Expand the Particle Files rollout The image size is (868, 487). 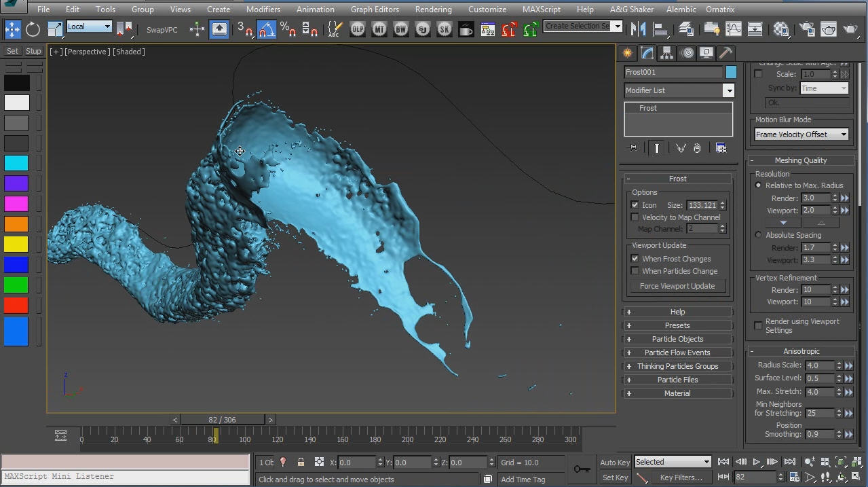coord(677,380)
